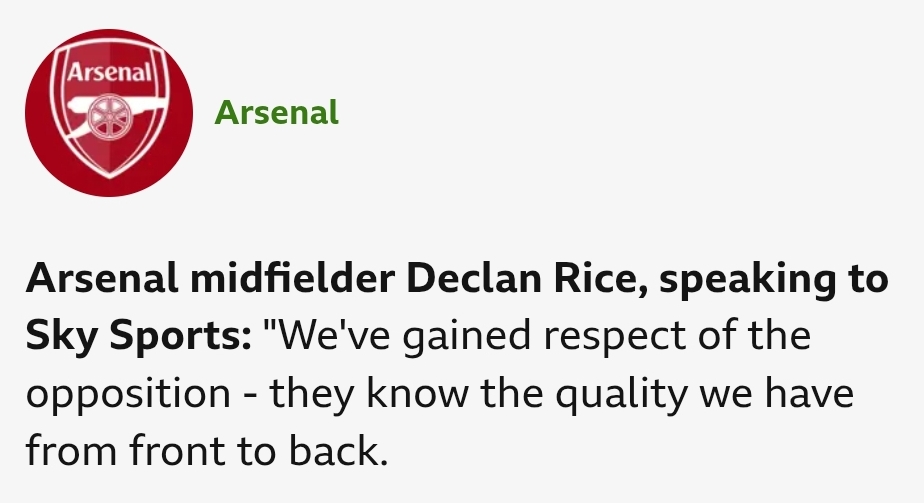The width and height of the screenshot is (924, 503).
Task: Click the white cannon barrel in crest
Action: pos(81,106)
